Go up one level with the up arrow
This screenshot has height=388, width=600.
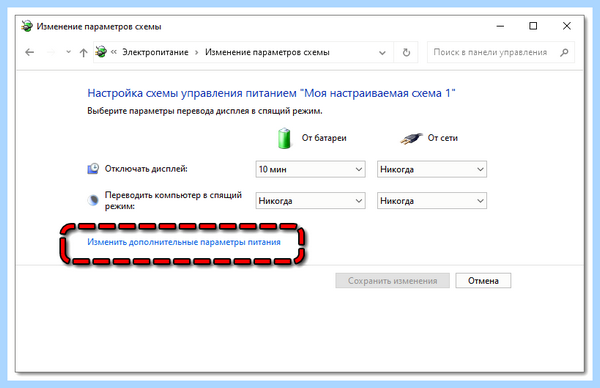83,52
